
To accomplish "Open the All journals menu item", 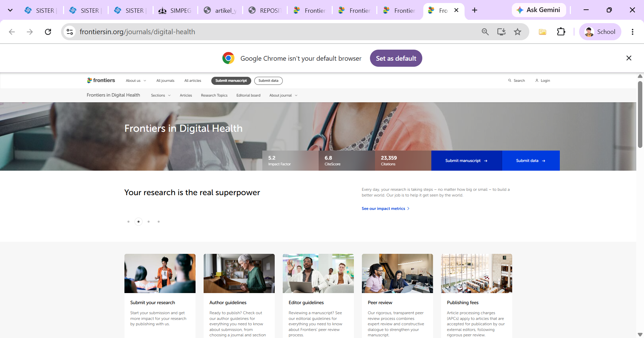I will point(165,80).
